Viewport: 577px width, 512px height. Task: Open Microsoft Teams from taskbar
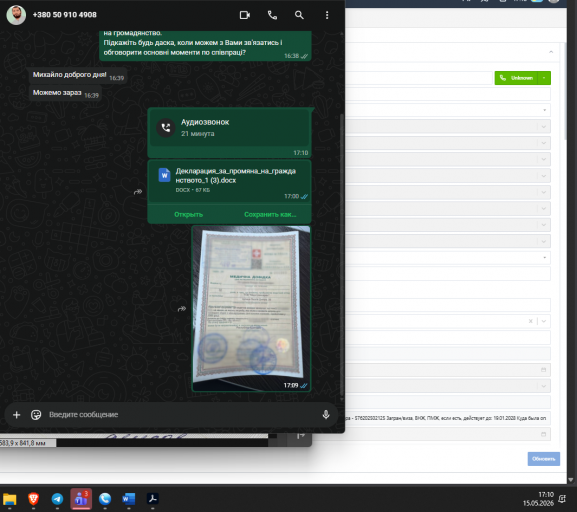tap(81, 499)
